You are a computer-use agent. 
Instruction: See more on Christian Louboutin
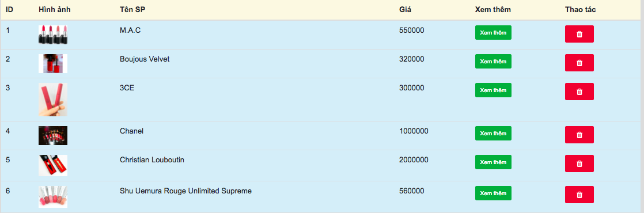coord(493,162)
